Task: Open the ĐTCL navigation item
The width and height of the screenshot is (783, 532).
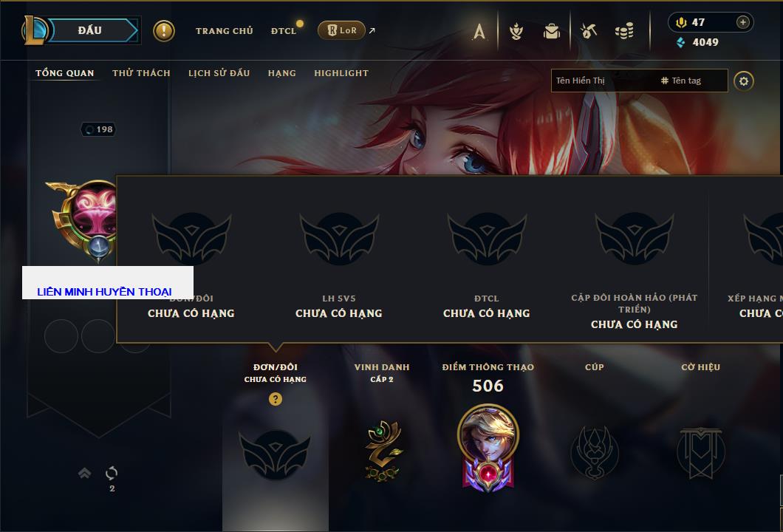Action: tap(284, 31)
